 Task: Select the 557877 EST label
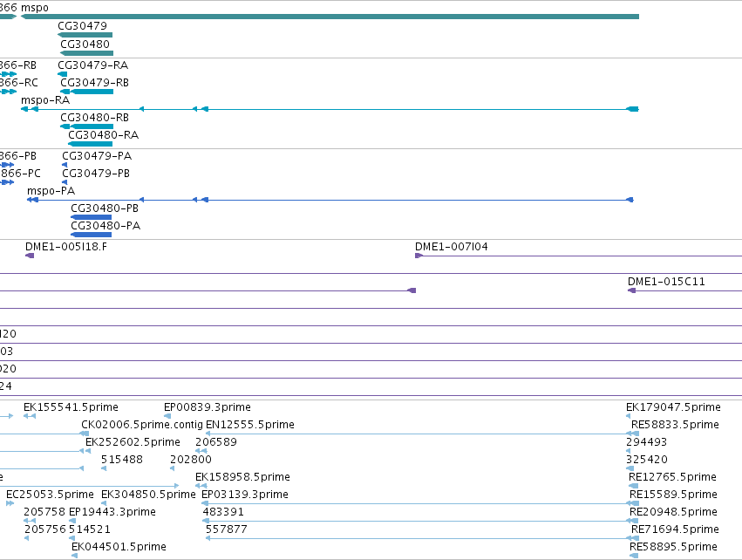tap(226, 529)
